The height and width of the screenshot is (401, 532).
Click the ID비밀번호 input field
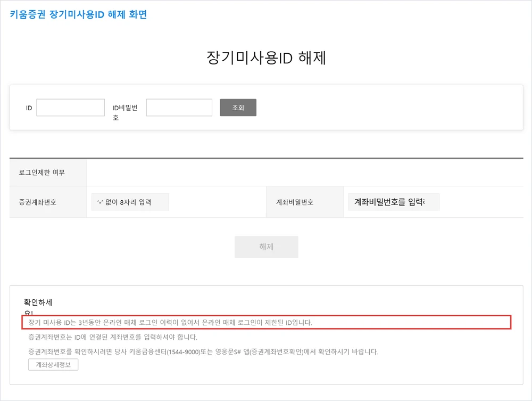179,108
